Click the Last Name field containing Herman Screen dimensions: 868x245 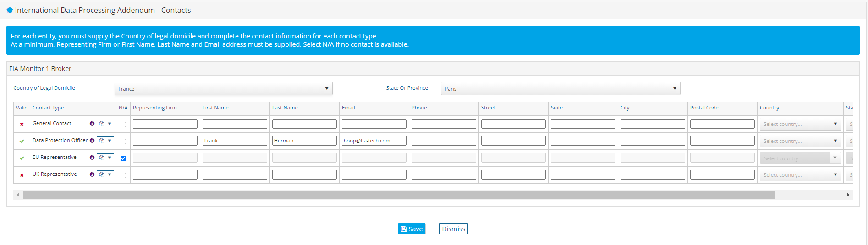[x=304, y=141]
